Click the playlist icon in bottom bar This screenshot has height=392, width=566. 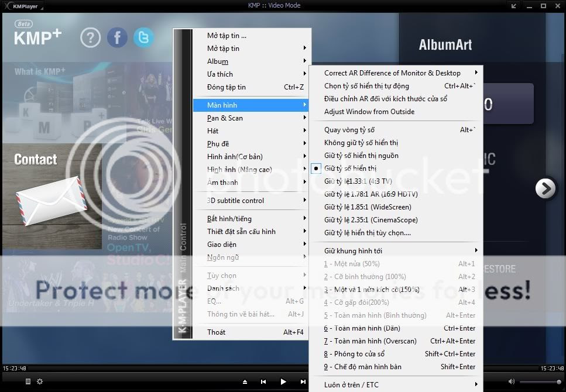click(x=28, y=381)
